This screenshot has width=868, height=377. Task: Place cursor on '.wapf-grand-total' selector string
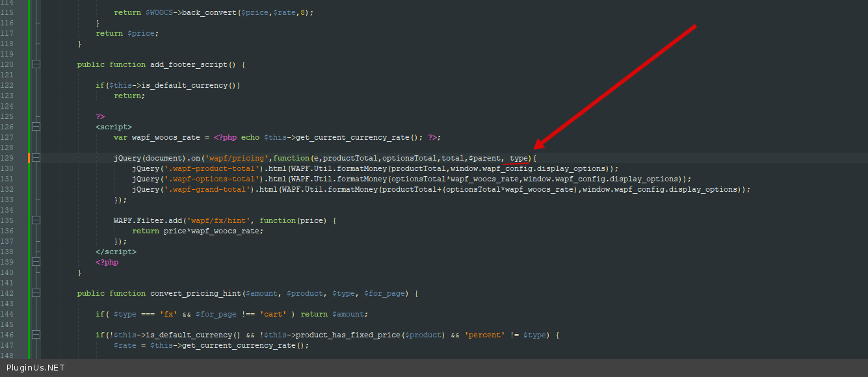207,189
